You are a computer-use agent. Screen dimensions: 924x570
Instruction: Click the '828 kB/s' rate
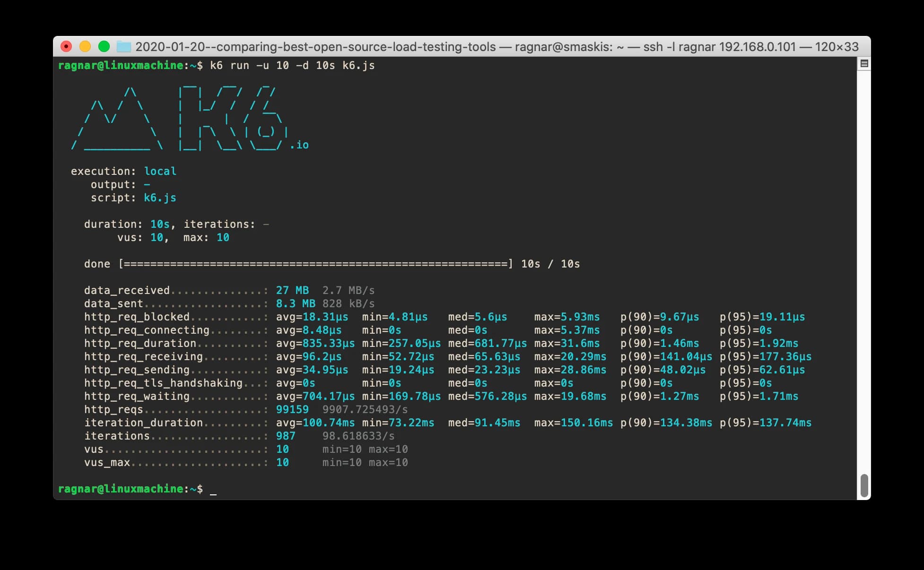349,303
